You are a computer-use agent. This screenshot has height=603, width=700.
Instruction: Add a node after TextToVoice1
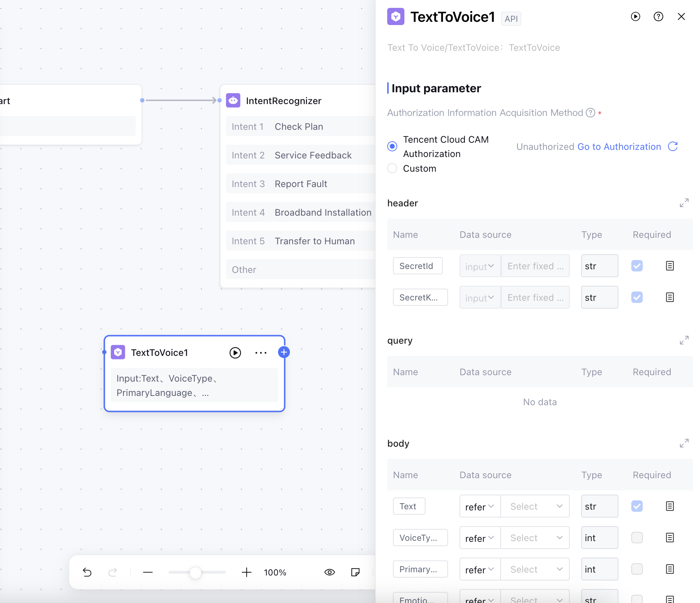click(284, 352)
